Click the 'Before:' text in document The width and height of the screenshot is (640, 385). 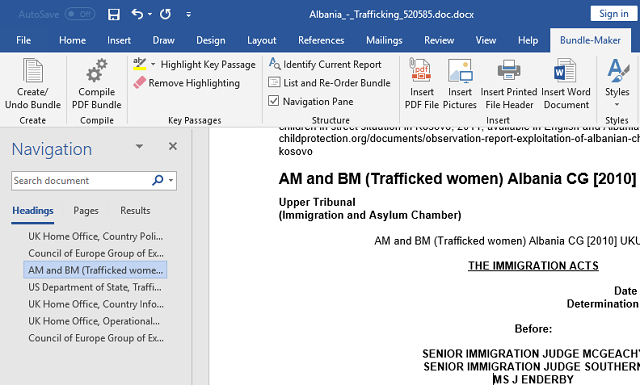(x=533, y=329)
